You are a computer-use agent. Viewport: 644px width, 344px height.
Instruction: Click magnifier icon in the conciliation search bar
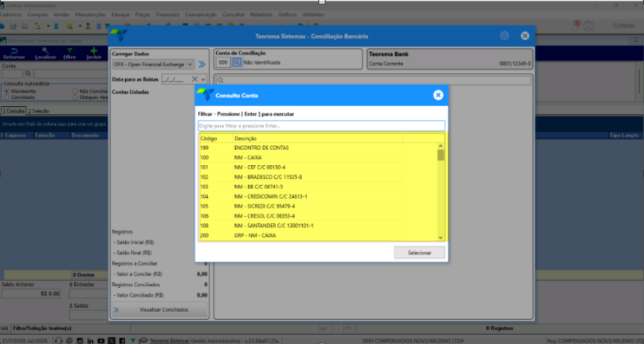[x=220, y=80]
